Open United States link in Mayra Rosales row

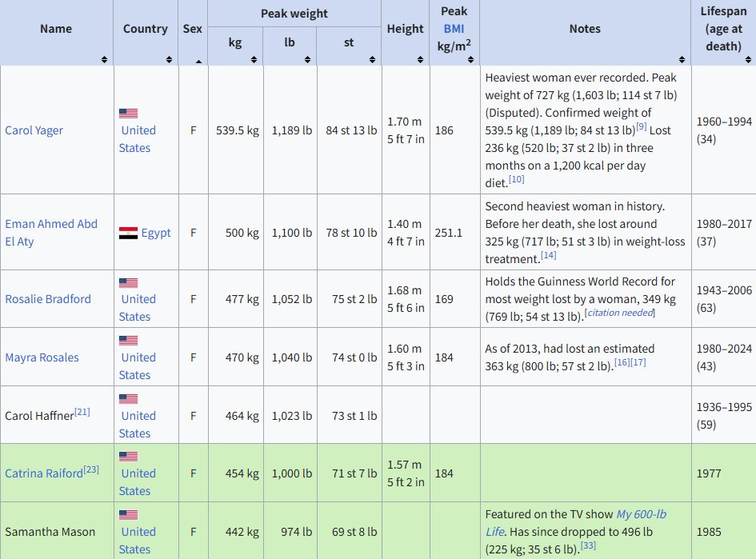(x=138, y=365)
